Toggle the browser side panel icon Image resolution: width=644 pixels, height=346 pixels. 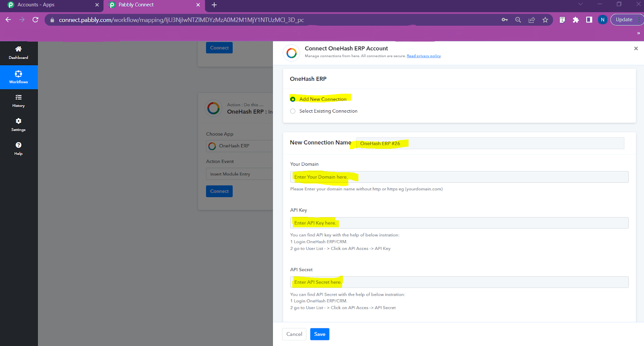tap(589, 20)
